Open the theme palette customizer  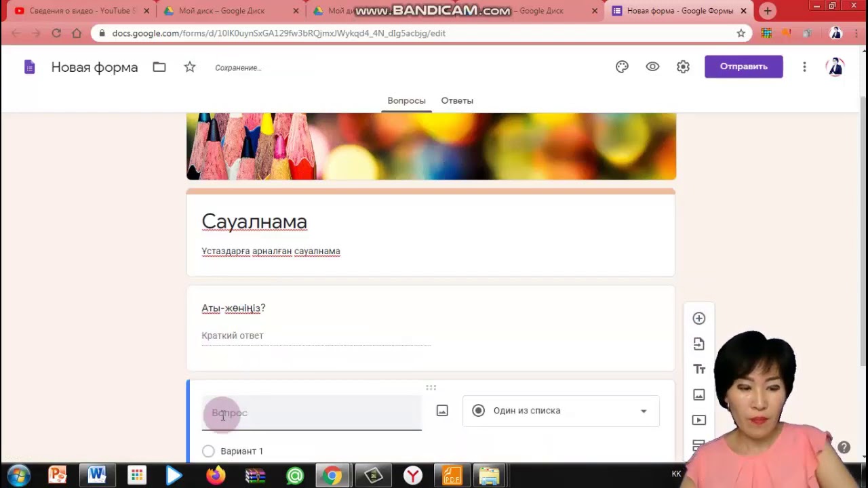click(x=622, y=66)
